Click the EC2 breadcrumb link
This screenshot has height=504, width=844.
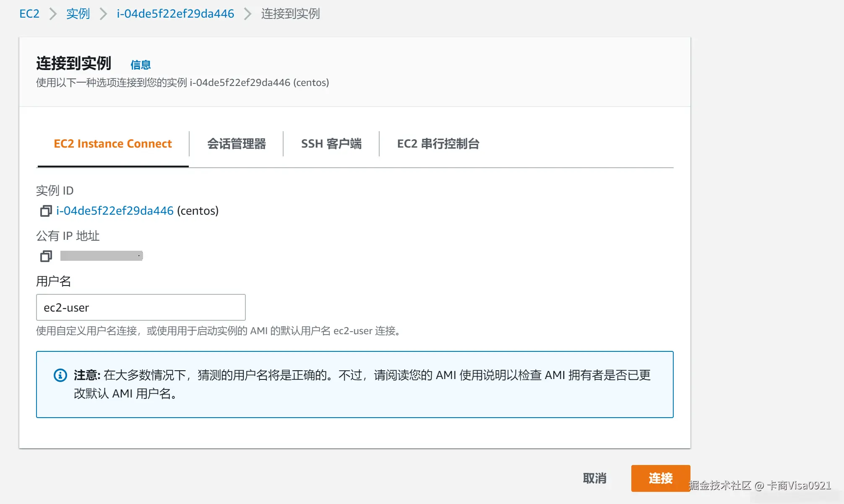29,14
